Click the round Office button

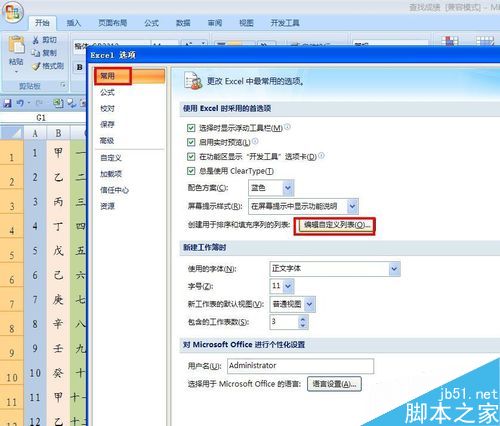click(12, 12)
